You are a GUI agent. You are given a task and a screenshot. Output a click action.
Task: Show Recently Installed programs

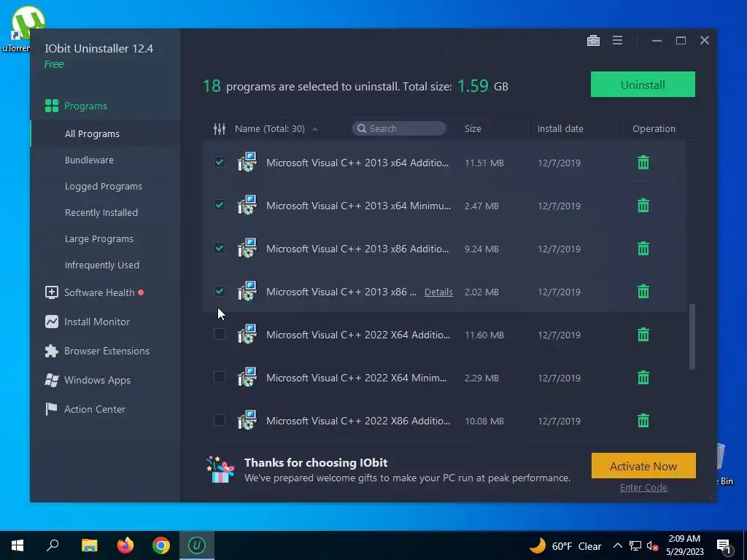click(101, 212)
